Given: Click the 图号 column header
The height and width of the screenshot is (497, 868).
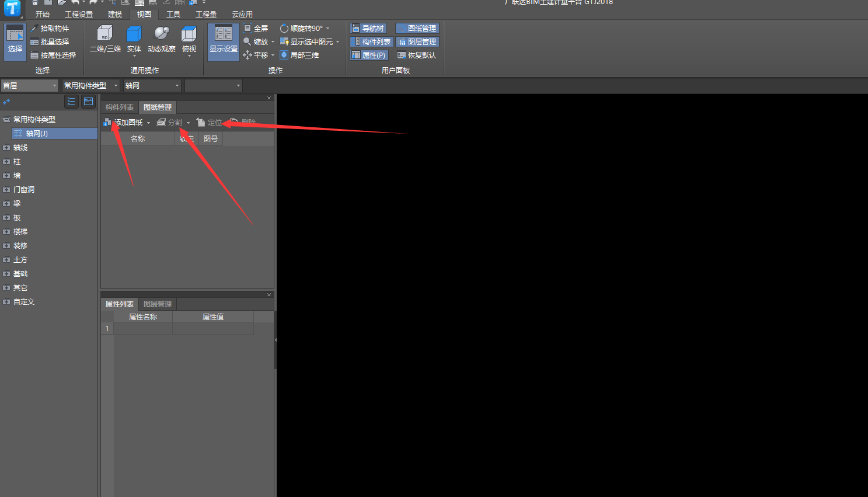Looking at the screenshot, I should pos(211,139).
